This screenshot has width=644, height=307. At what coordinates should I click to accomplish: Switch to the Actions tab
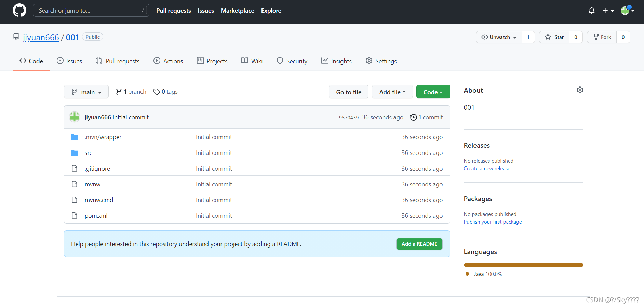168,61
